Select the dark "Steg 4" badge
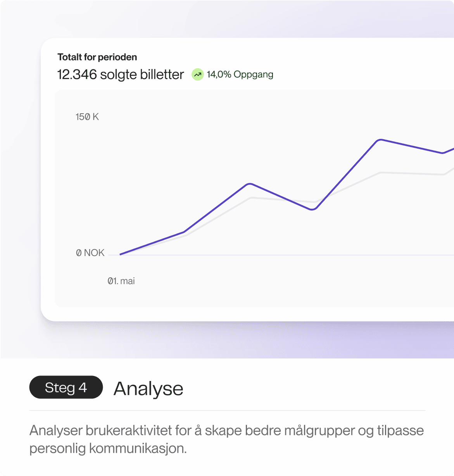The height and width of the screenshot is (476, 454). click(x=66, y=387)
